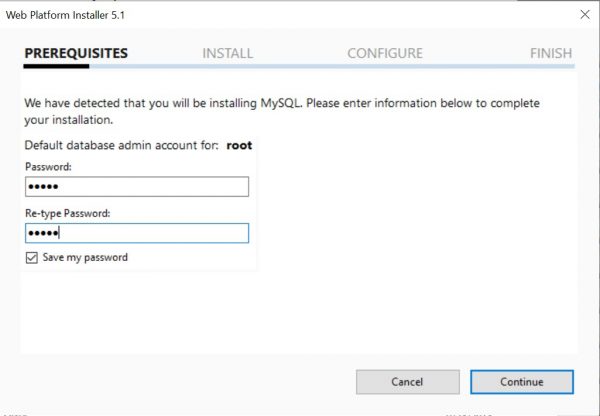Click the 'Password:' field label

coord(48,167)
